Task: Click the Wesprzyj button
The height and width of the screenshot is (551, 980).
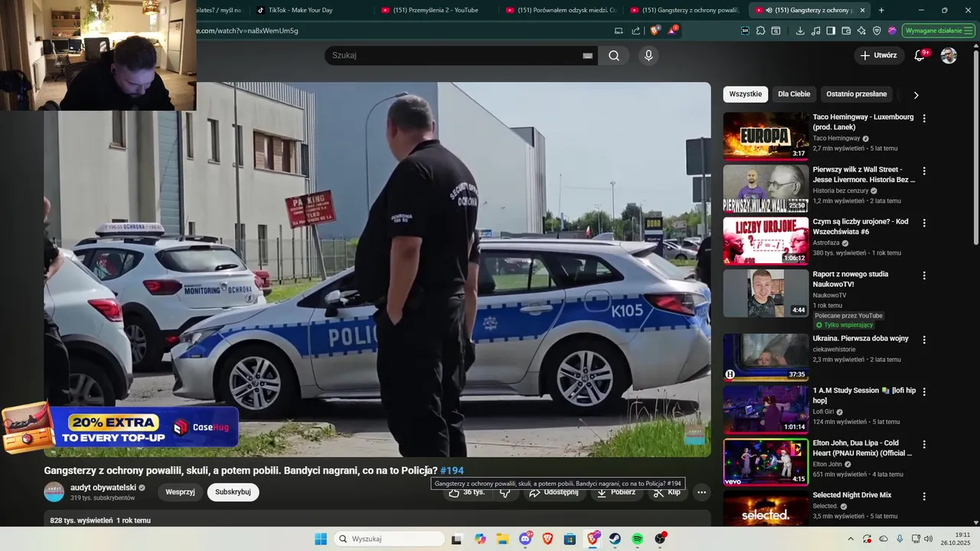Action: point(180,492)
